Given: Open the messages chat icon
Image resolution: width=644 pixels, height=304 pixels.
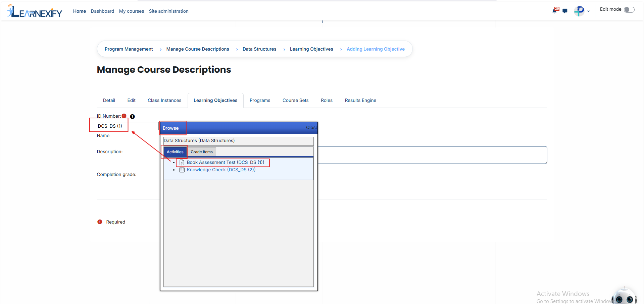Looking at the screenshot, I should coord(565,11).
